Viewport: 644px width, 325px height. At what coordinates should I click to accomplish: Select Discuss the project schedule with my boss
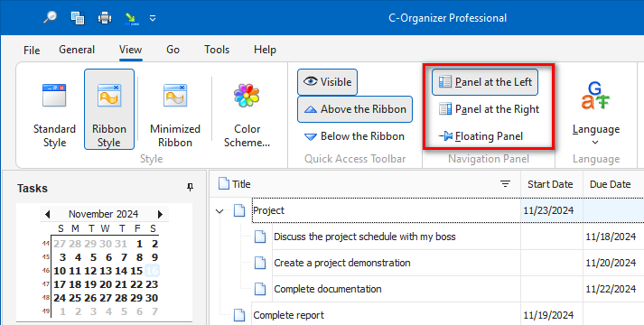pyautogui.click(x=365, y=237)
